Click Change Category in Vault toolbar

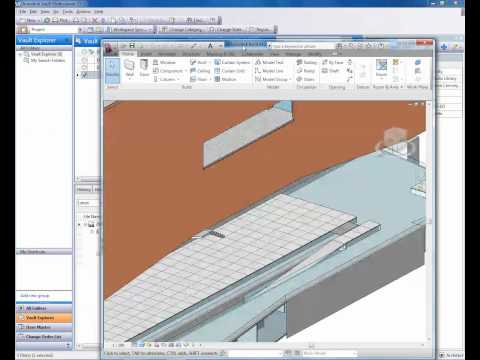click(182, 30)
